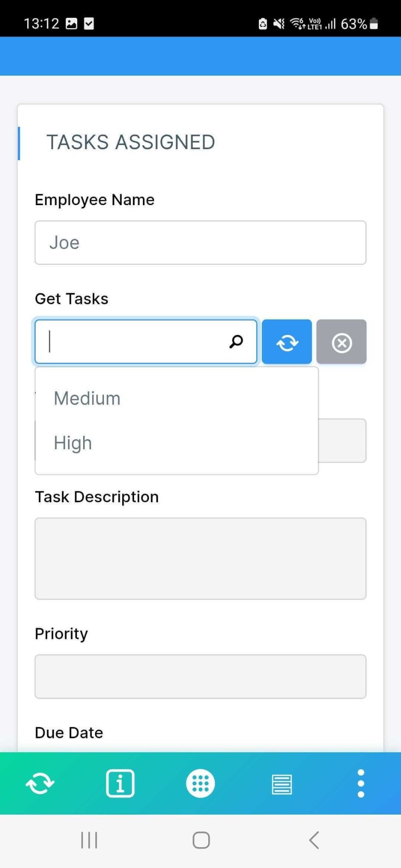The width and height of the screenshot is (401, 868).
Task: Select High from the suggestions list
Action: [x=73, y=442]
